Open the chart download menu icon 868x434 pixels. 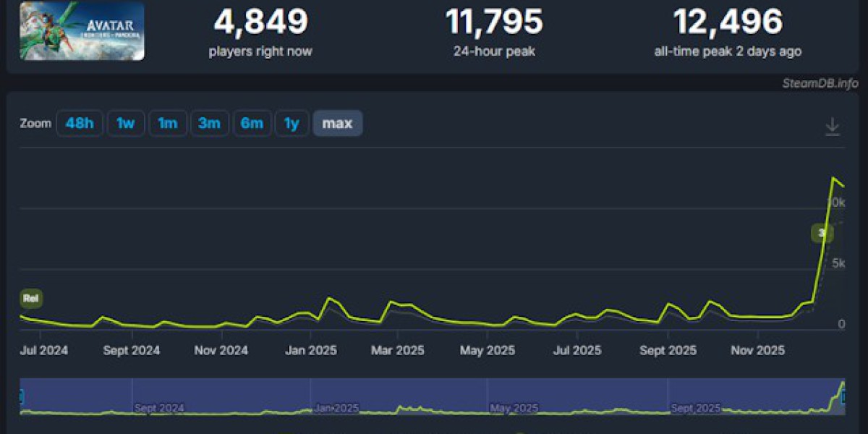coord(833,127)
